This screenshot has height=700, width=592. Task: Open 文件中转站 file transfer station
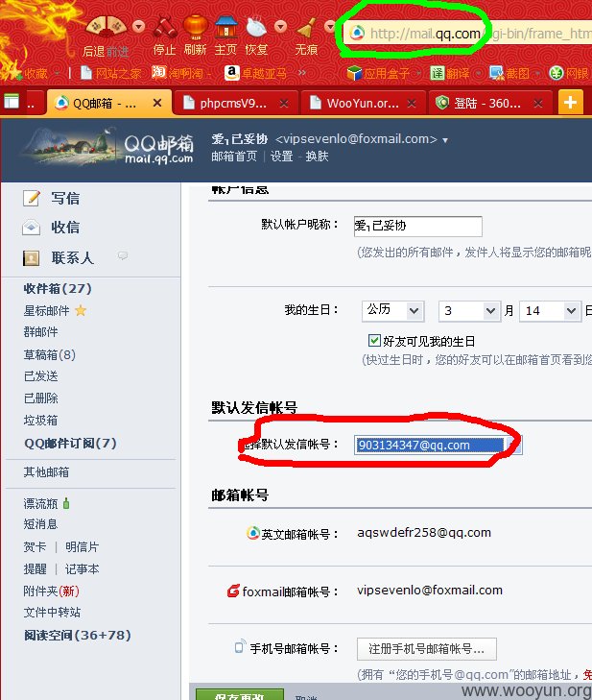pyautogui.click(x=52, y=613)
